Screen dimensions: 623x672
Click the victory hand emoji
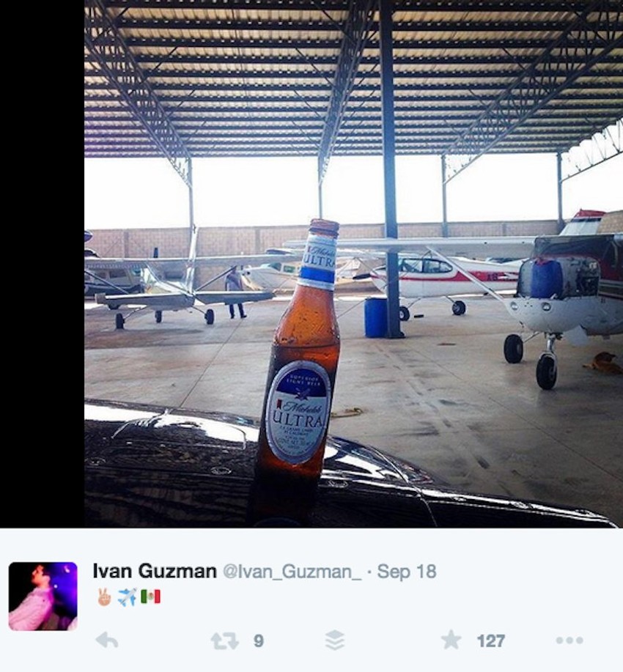[x=104, y=597]
